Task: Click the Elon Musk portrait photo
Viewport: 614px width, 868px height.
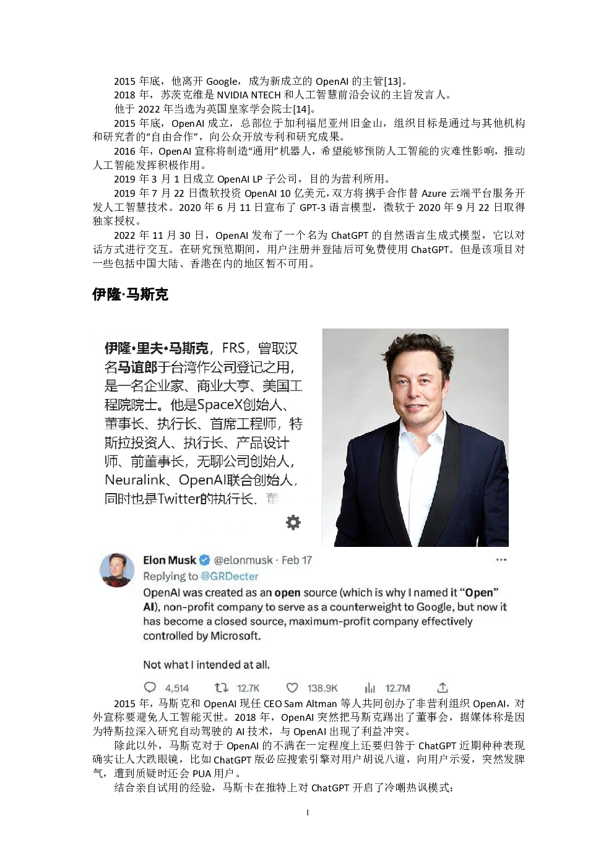Action: pyautogui.click(x=415, y=437)
